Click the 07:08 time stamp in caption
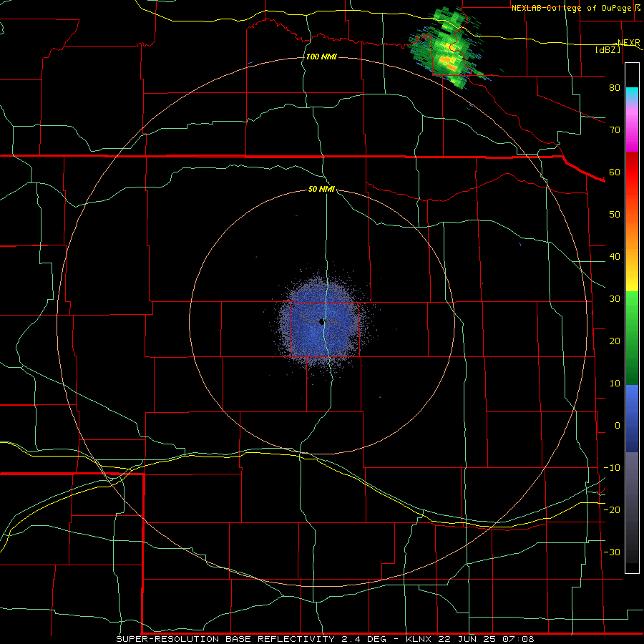This screenshot has width=644, height=644. coord(519,639)
